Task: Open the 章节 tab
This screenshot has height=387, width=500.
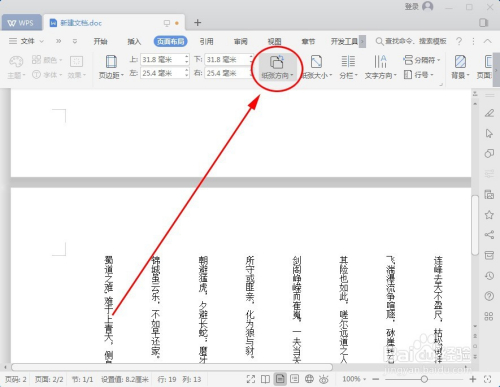Action: click(x=308, y=41)
